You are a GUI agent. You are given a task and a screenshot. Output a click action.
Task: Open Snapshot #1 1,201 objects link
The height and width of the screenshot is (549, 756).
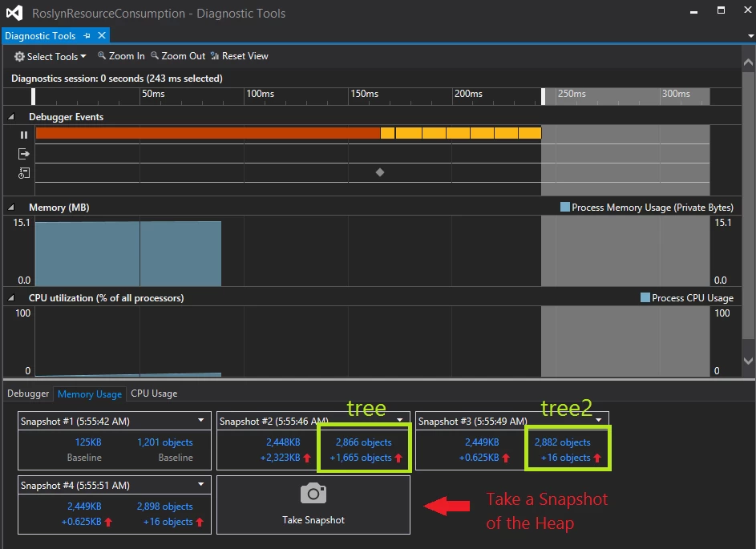(x=165, y=442)
